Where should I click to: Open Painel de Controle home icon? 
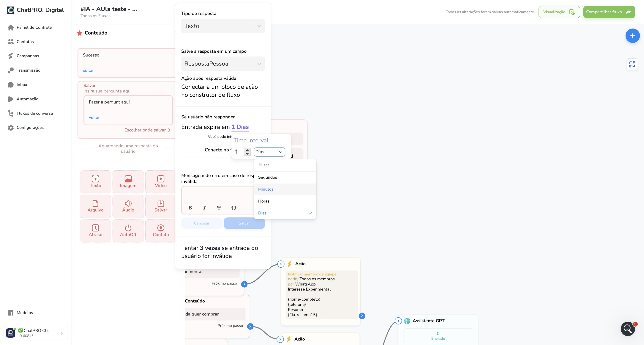point(10,27)
